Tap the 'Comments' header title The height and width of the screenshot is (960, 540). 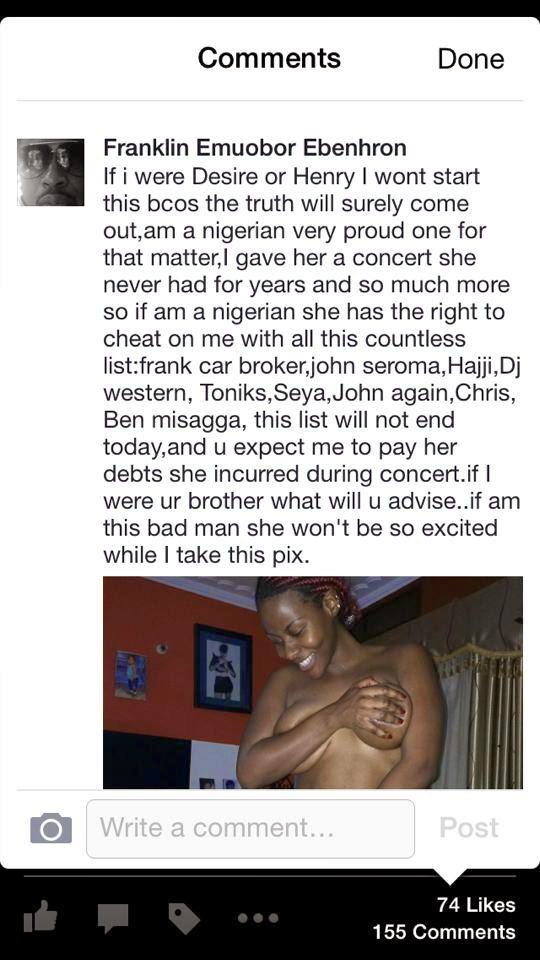point(269,58)
